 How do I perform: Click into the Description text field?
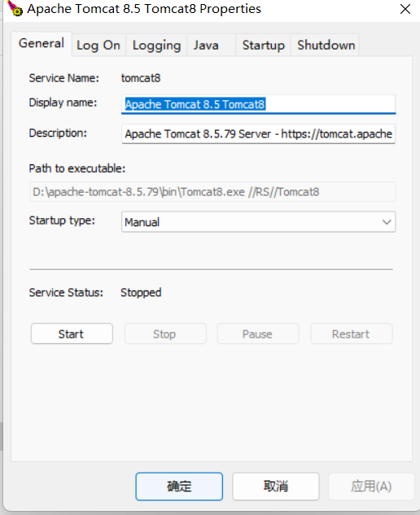coord(258,133)
